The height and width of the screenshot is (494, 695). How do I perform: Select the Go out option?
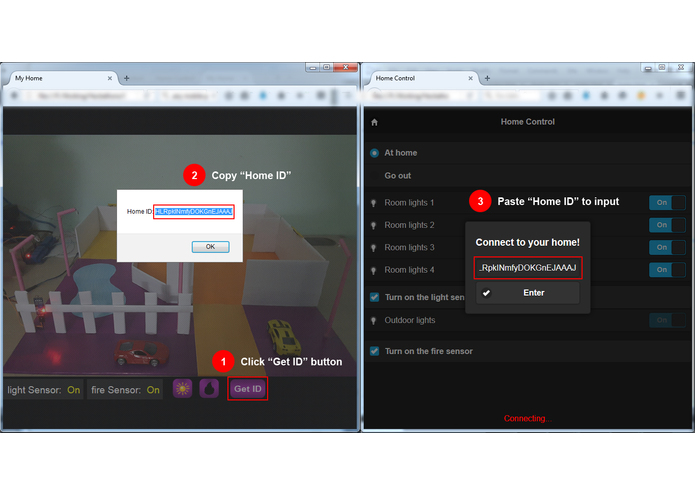point(398,175)
